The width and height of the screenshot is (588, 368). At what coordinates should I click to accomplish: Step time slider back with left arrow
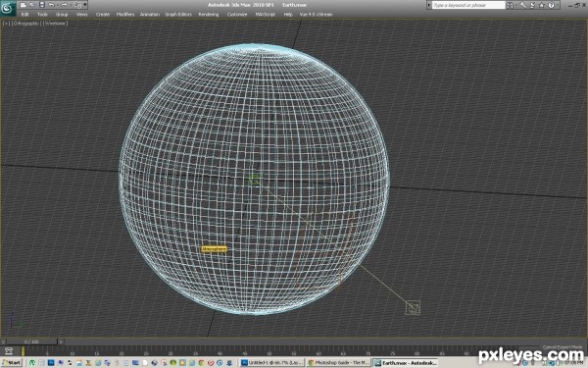click(x=3, y=342)
